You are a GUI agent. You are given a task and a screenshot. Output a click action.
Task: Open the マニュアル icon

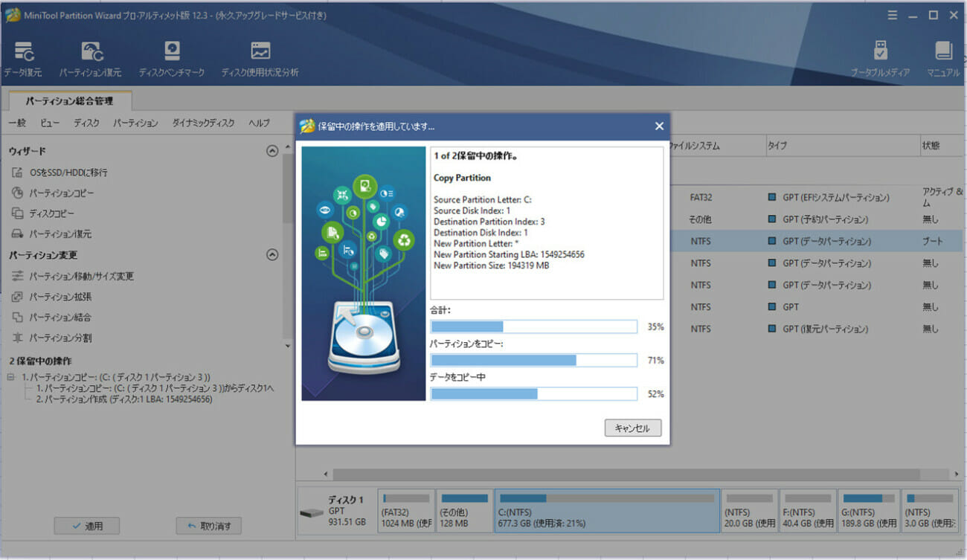tap(943, 59)
